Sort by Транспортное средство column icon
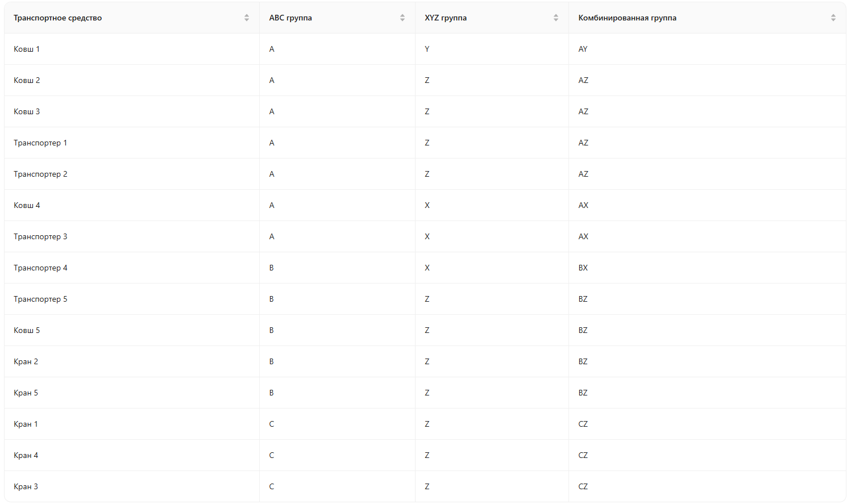This screenshot has height=504, width=851. tap(247, 18)
